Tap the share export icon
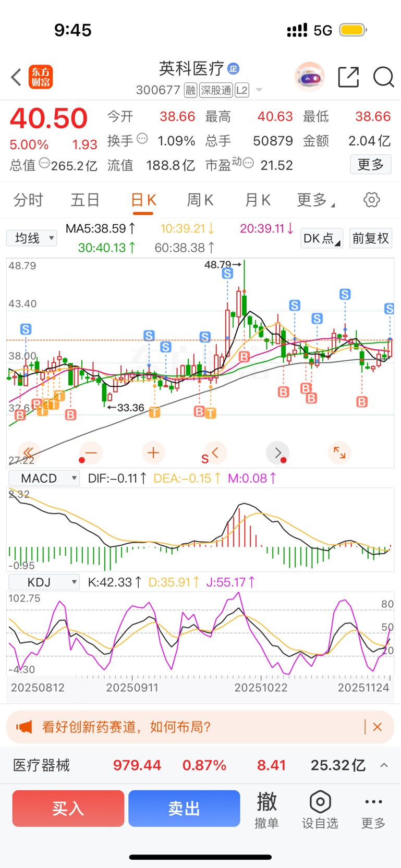The image size is (401, 868). tap(348, 77)
